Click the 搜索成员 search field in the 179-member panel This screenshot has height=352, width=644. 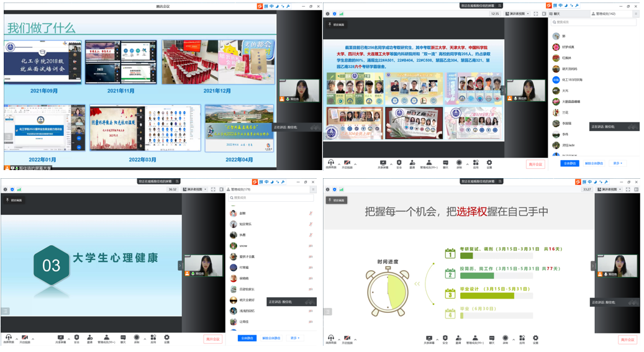click(271, 198)
